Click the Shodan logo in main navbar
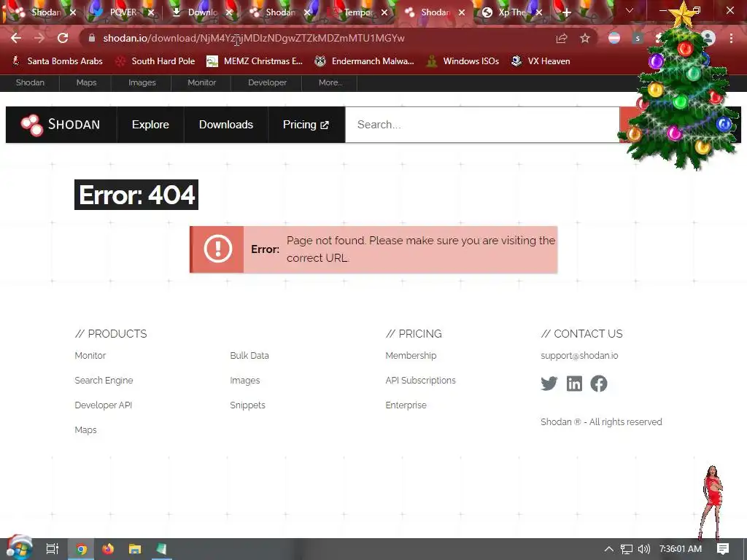The width and height of the screenshot is (747, 560). click(x=61, y=125)
